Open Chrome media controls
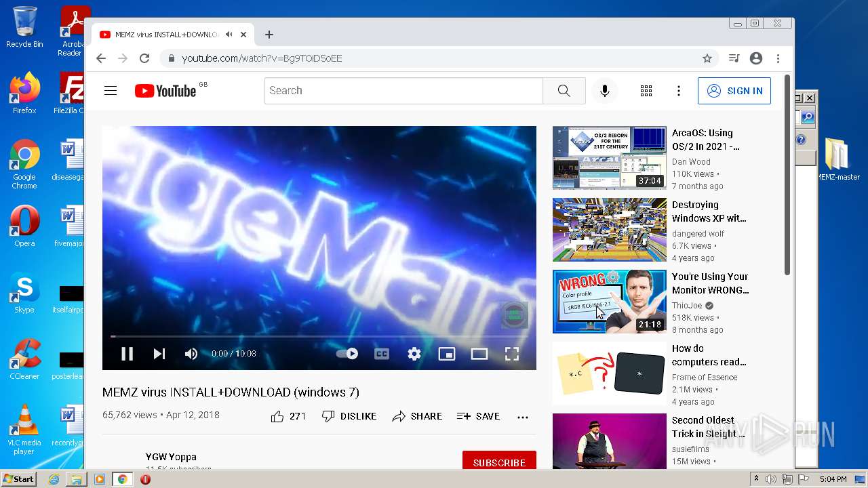 click(x=734, y=58)
